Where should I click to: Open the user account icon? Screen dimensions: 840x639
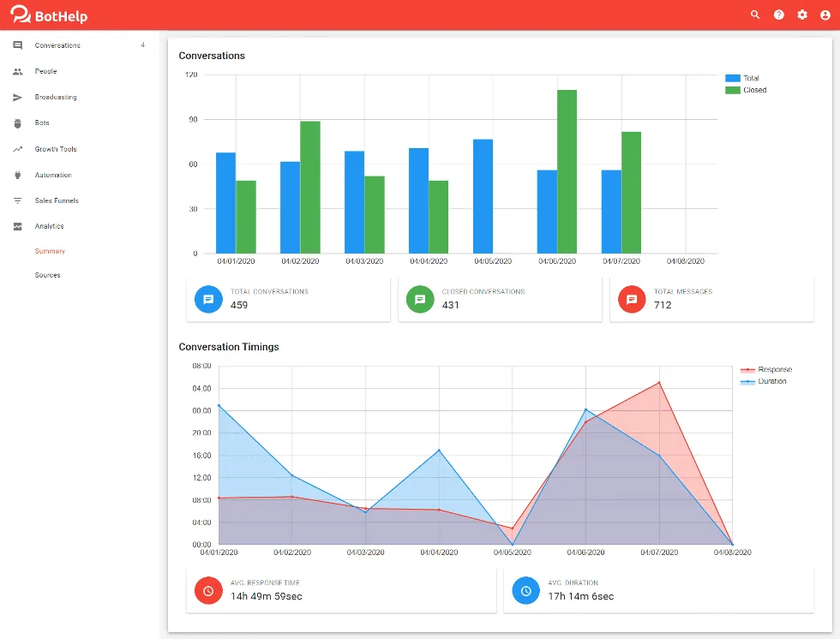(x=825, y=15)
